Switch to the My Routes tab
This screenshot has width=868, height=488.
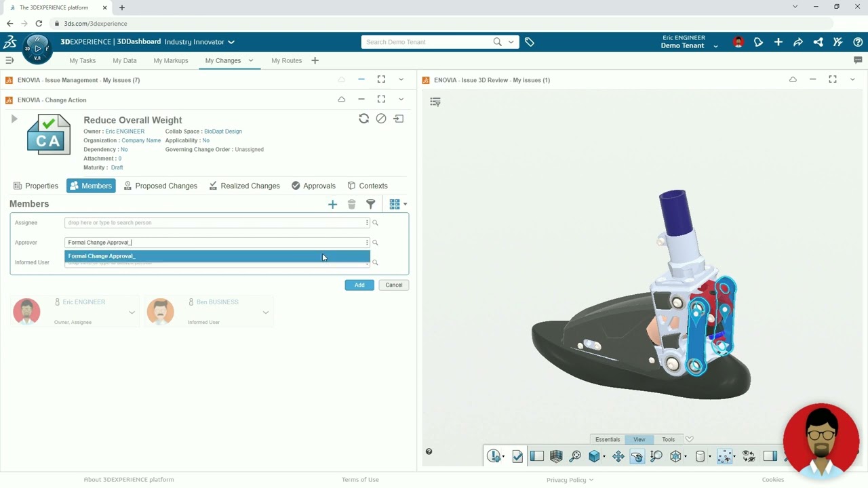[x=287, y=60]
